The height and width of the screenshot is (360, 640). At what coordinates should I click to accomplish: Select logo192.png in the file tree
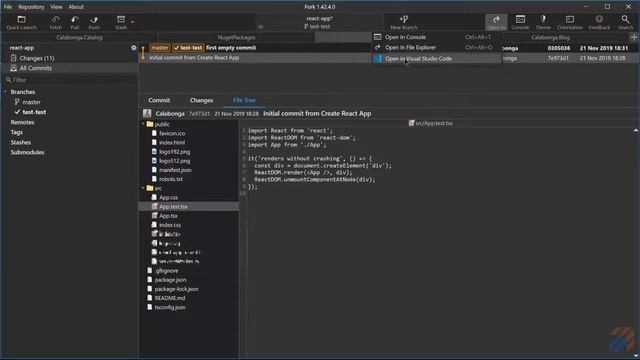(174, 152)
